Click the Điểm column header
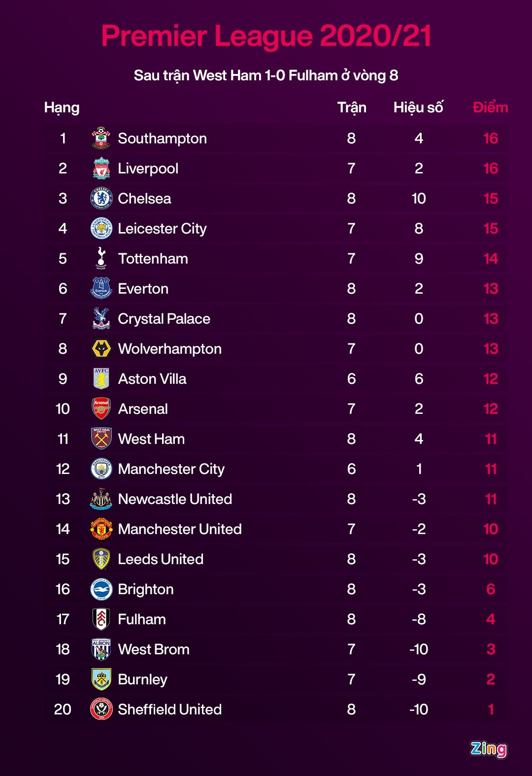This screenshot has height=776, width=532. tap(490, 107)
